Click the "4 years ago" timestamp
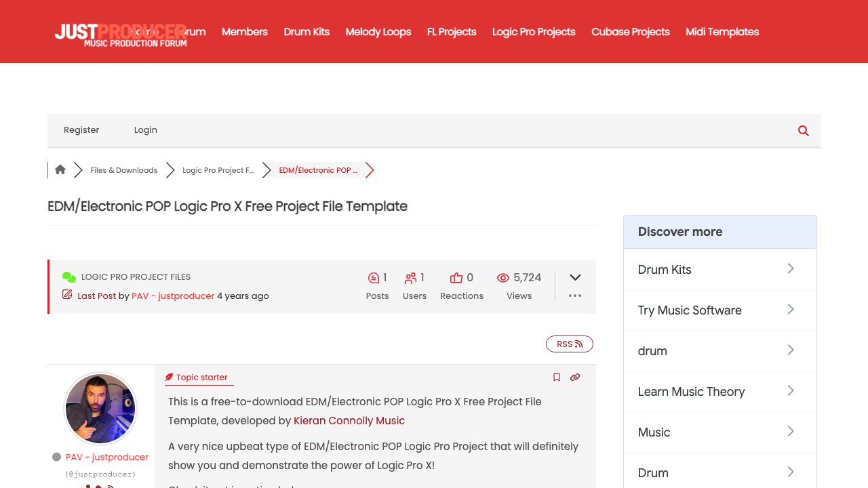Screen dimensions: 868x488 pos(243,296)
